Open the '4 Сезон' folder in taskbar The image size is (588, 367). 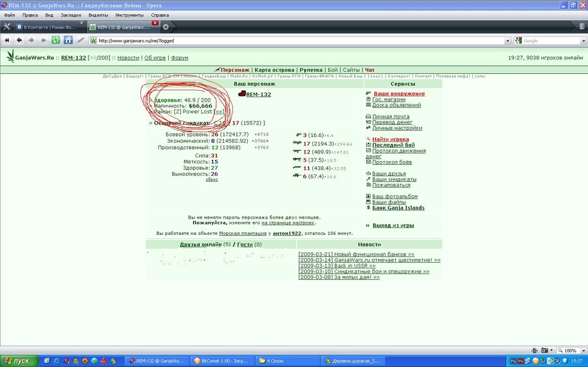click(288, 361)
